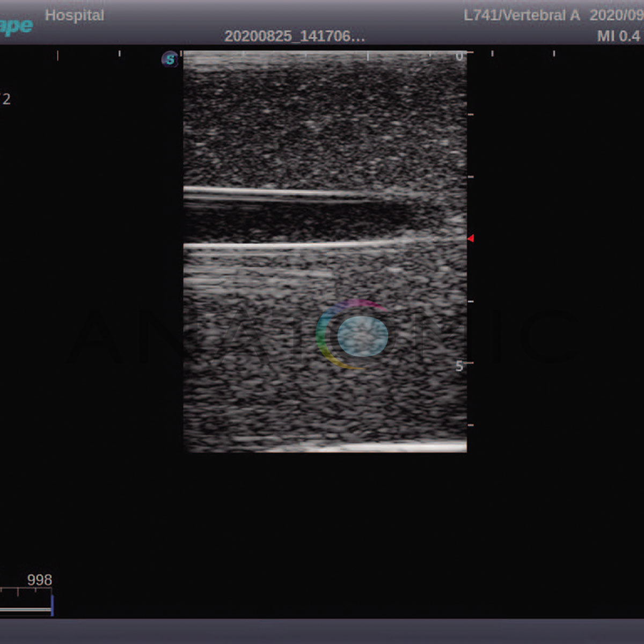Click the MI 0.4 mechanical index readout
The width and height of the screenshot is (644, 644).
[618, 36]
